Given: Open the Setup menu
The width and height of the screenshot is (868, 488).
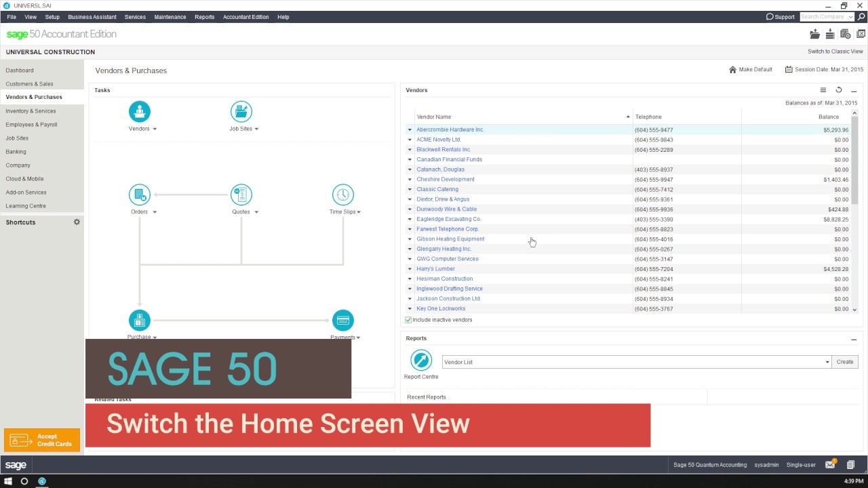Looking at the screenshot, I should click(52, 17).
